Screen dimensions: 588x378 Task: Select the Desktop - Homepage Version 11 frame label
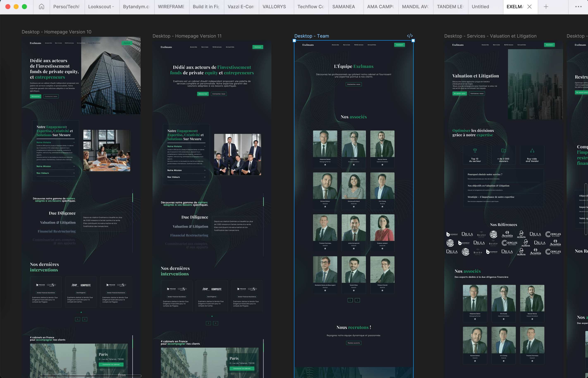pos(187,36)
